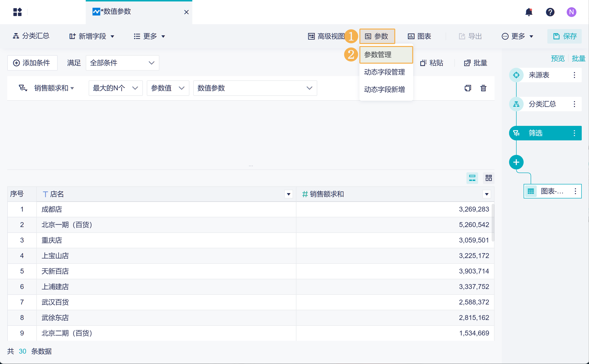589x364 pixels.
Task: Click the 筛选 step options dots
Action: tap(574, 133)
